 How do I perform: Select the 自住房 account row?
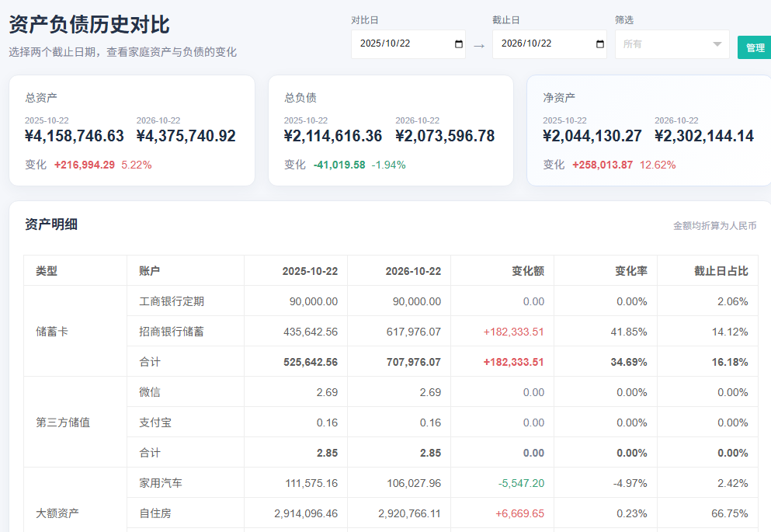pos(442,513)
